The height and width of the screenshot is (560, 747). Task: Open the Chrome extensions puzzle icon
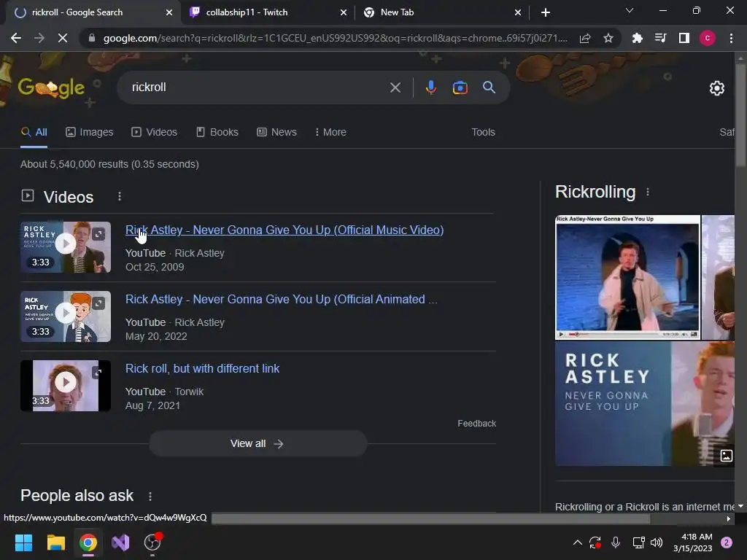[637, 38]
